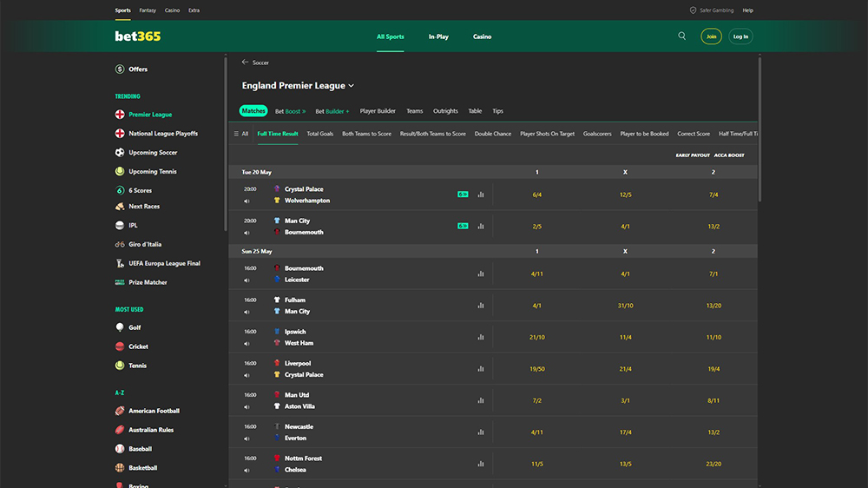Bet on Crystal Palace win at 6/4
The width and height of the screenshot is (868, 488).
click(536, 195)
